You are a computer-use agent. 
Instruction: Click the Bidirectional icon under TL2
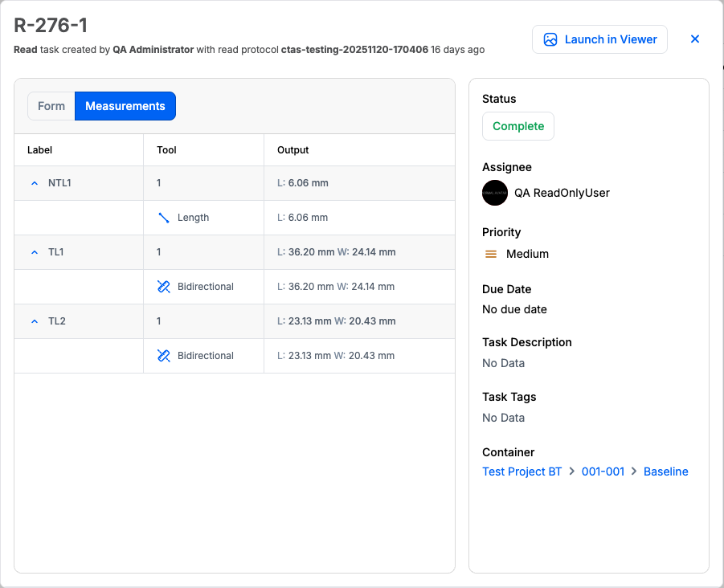(x=164, y=356)
